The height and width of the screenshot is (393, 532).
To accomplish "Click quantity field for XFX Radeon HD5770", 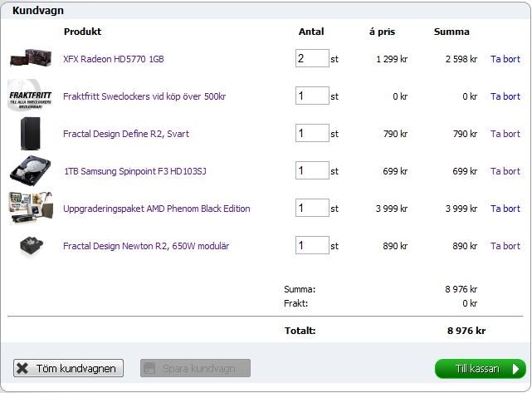I will pyautogui.click(x=311, y=59).
